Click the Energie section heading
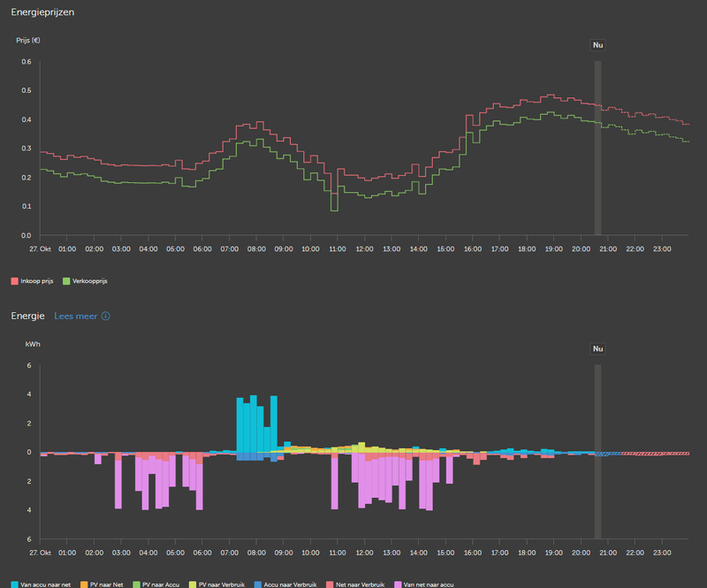 point(27,316)
